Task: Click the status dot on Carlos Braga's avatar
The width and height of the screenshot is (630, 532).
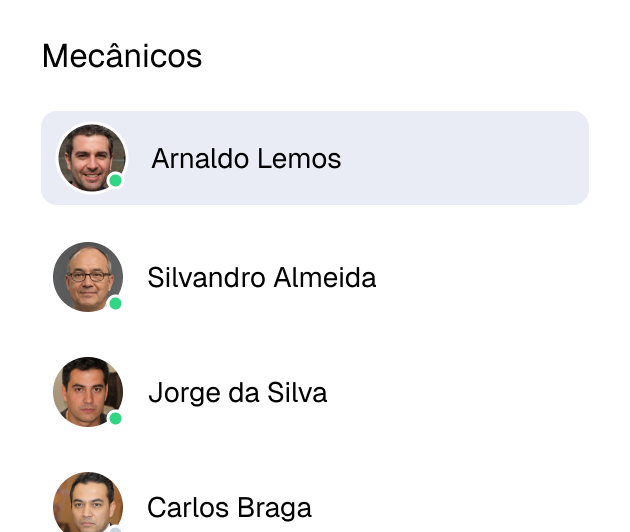Action: coord(115,528)
